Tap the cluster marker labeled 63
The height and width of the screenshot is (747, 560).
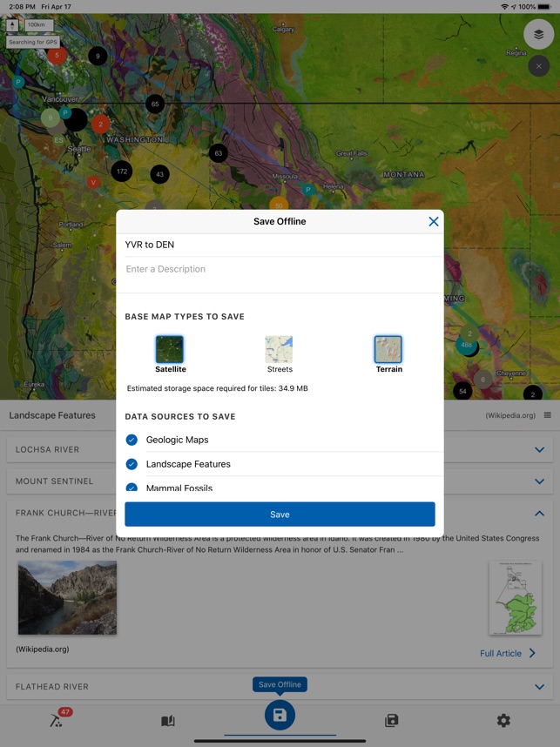(x=219, y=153)
